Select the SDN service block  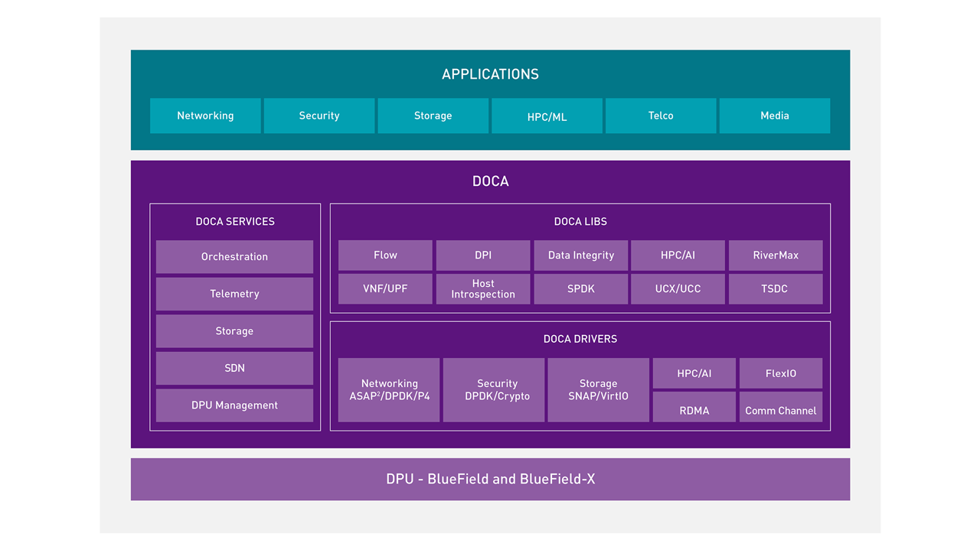[x=235, y=368]
